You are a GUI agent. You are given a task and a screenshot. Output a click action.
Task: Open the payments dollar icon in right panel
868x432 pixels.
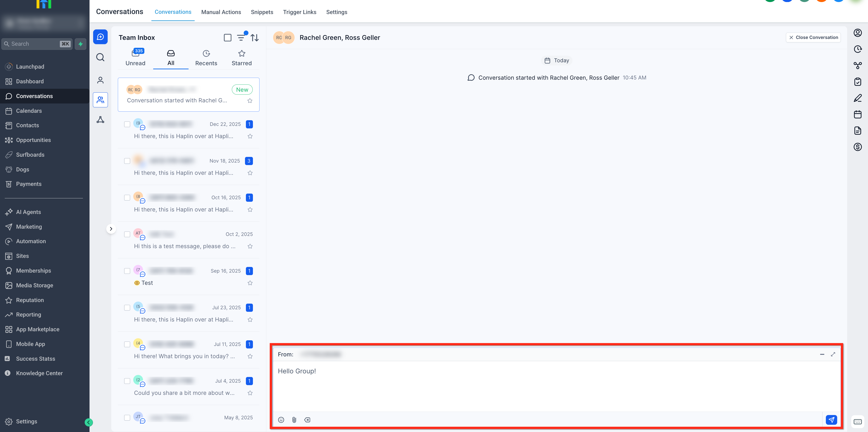(858, 147)
